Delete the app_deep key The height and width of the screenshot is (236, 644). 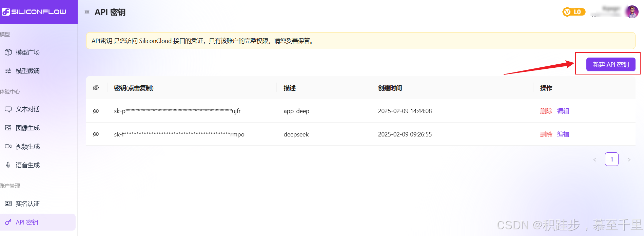tap(546, 111)
